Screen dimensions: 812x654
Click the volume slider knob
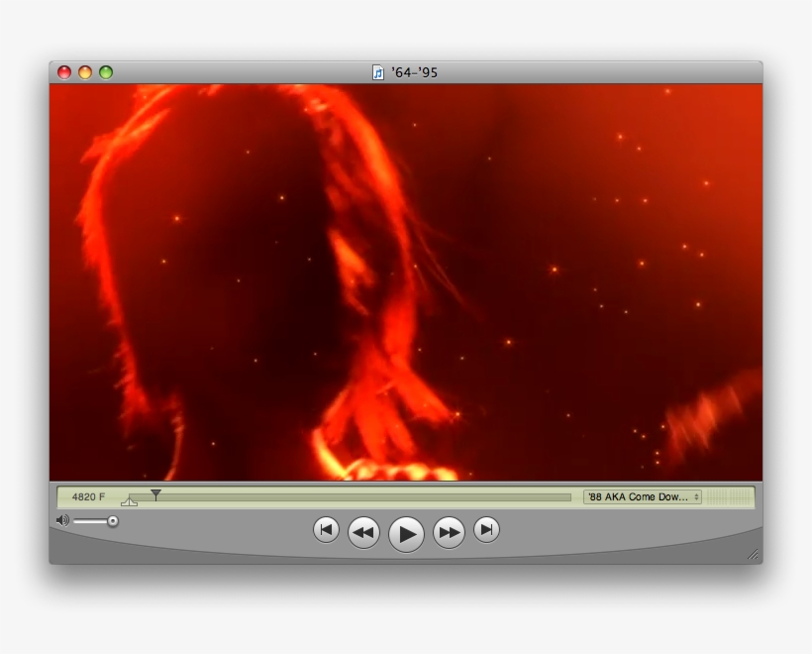(x=113, y=521)
